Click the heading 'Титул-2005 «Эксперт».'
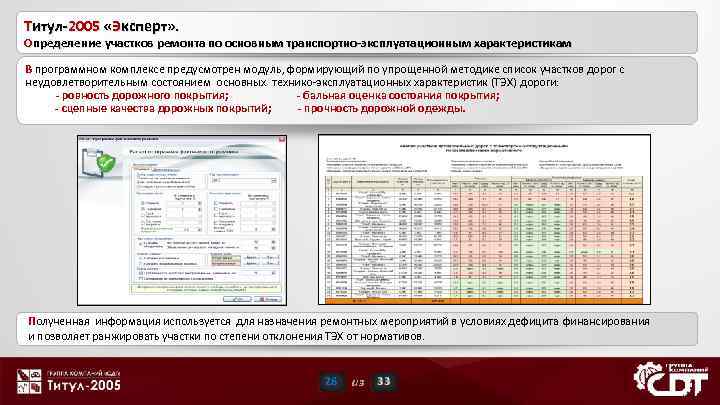 pyautogui.click(x=101, y=27)
